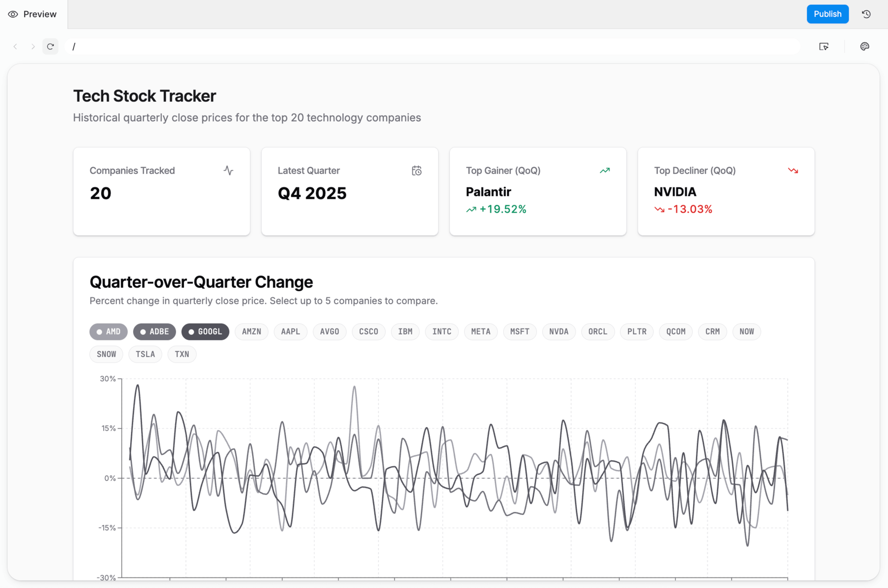Click the 0% y-axis label
Viewport: 888px width, 588px height.
click(110, 478)
